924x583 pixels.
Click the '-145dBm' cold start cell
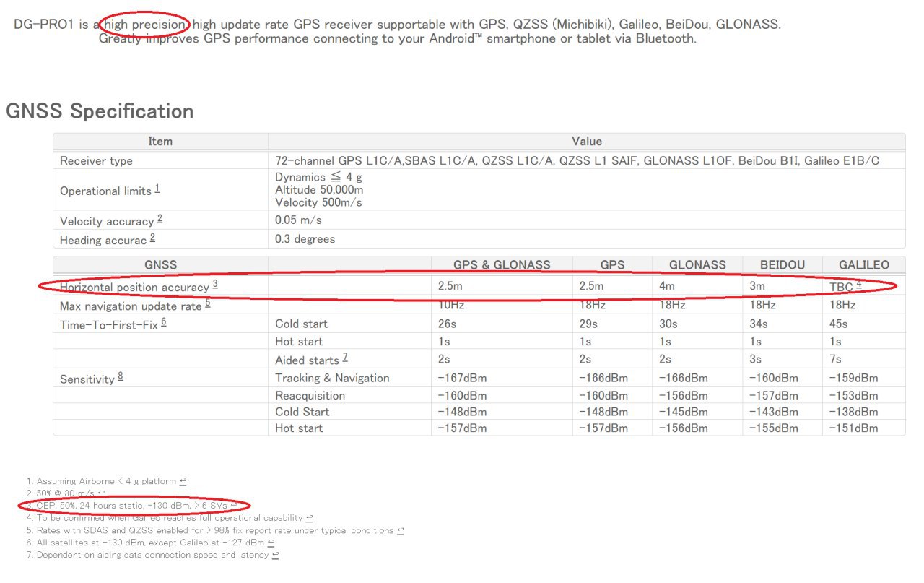click(x=683, y=412)
